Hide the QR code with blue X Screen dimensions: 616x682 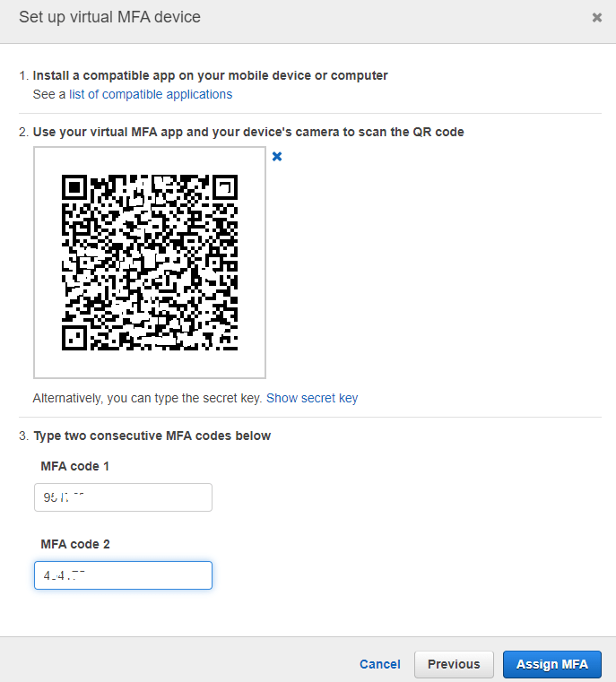click(277, 157)
